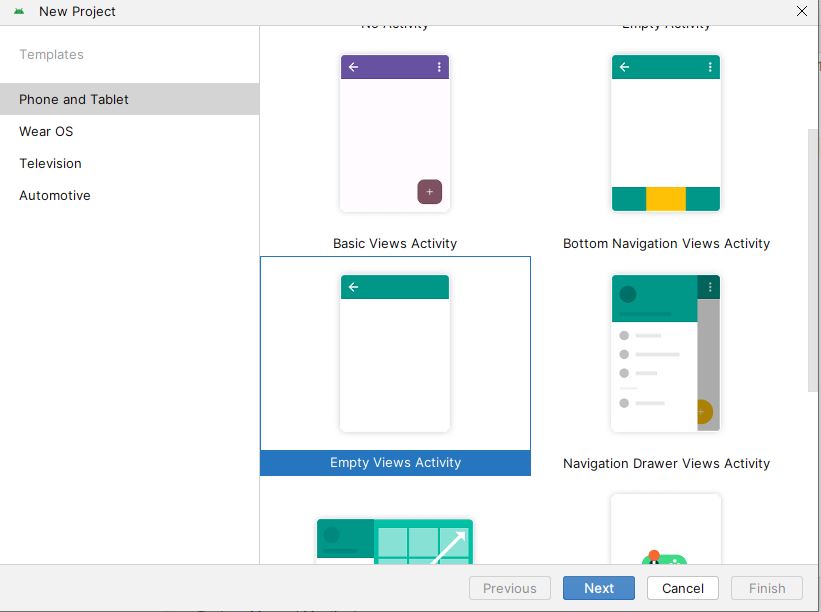Click the Next button
The image size is (821, 612).
coord(598,588)
